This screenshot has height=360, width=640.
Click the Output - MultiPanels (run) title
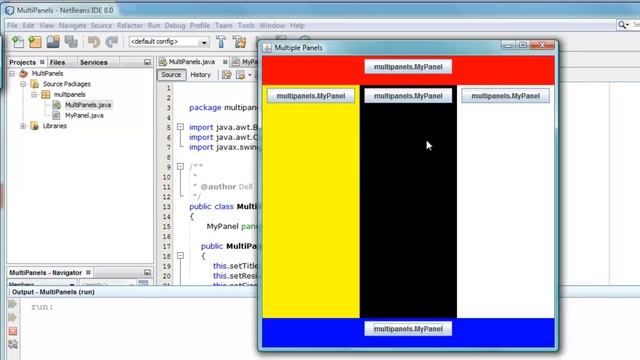point(53,292)
